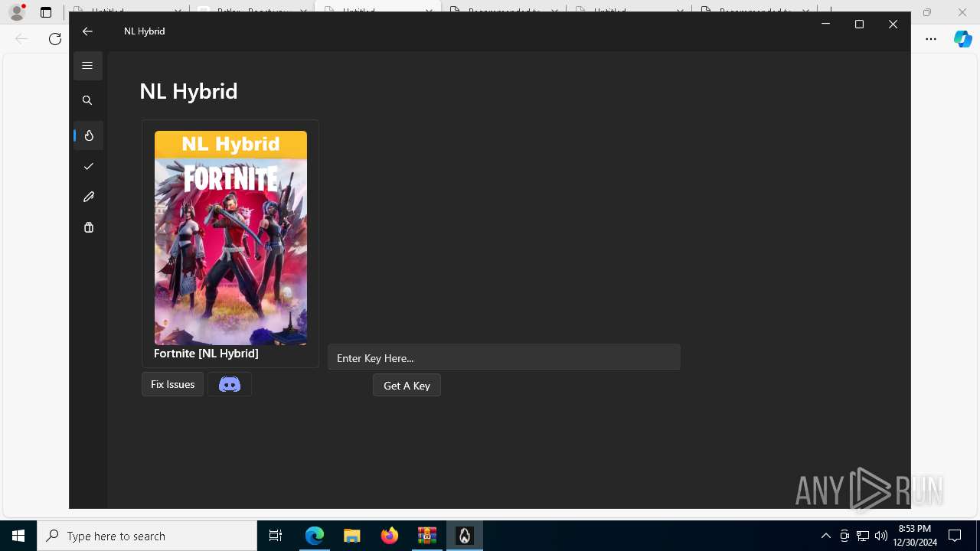Open the notification center

(x=955, y=536)
